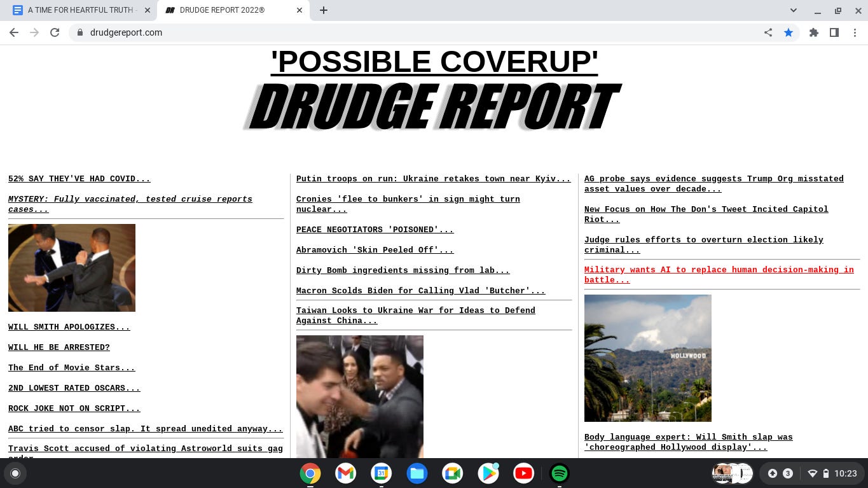The image size is (868, 488).
Task: Open Google Meet from the shelf
Action: coord(453,473)
